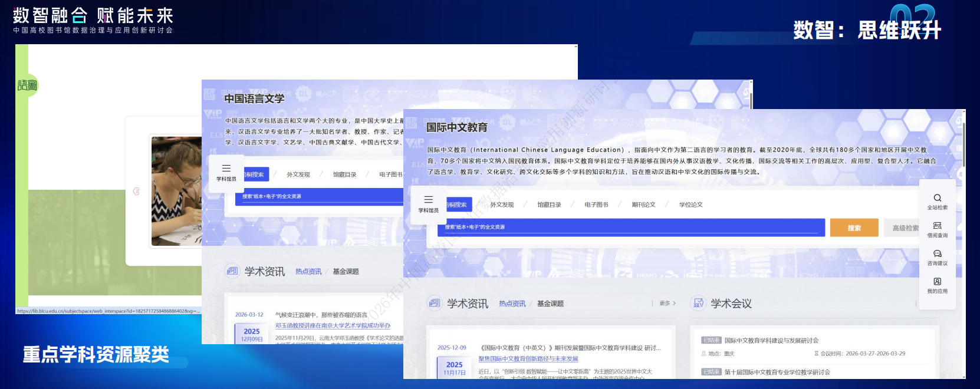The height and width of the screenshot is (389, 980).
Task: Switch to 期刊论文 tab
Action: pyautogui.click(x=643, y=205)
